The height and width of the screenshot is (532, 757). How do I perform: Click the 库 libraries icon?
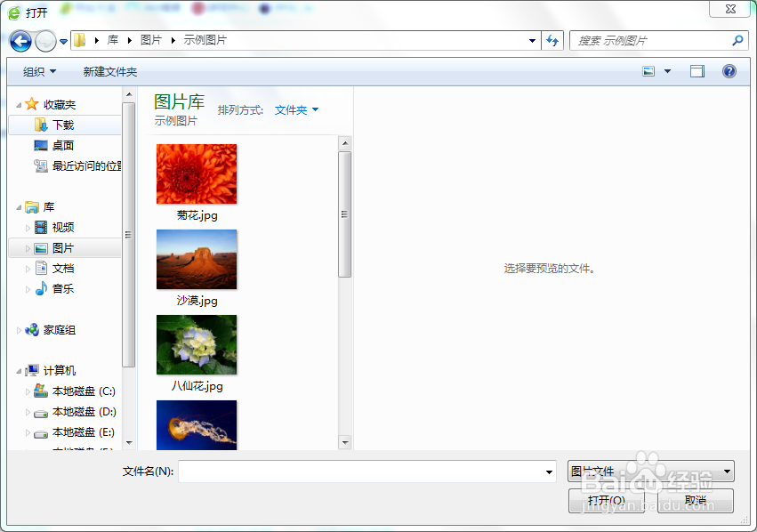(32, 207)
